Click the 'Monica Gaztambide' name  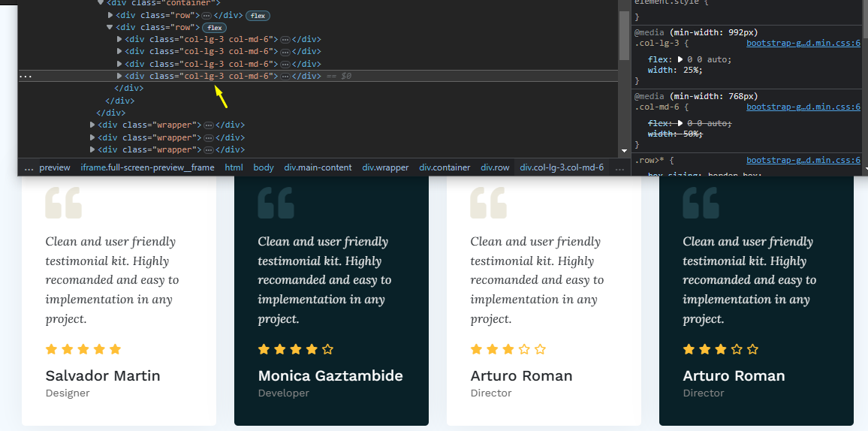coord(330,375)
